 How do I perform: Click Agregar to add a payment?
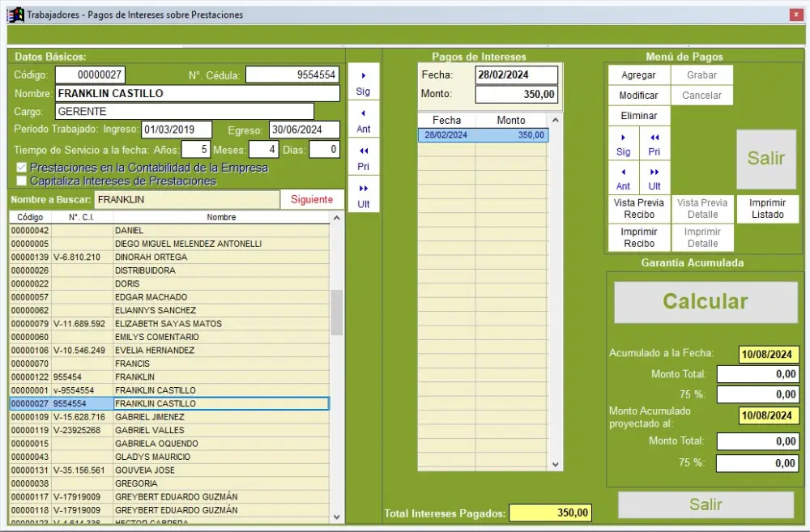tap(638, 75)
